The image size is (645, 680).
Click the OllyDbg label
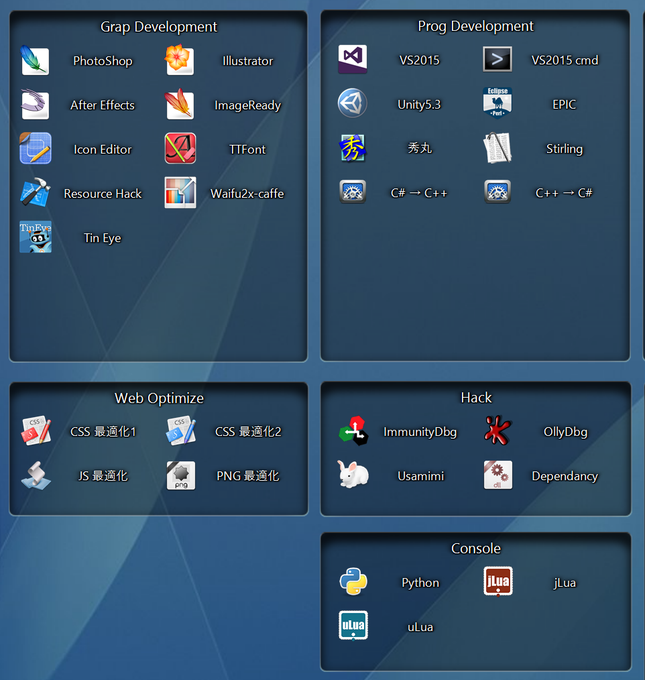(x=565, y=432)
